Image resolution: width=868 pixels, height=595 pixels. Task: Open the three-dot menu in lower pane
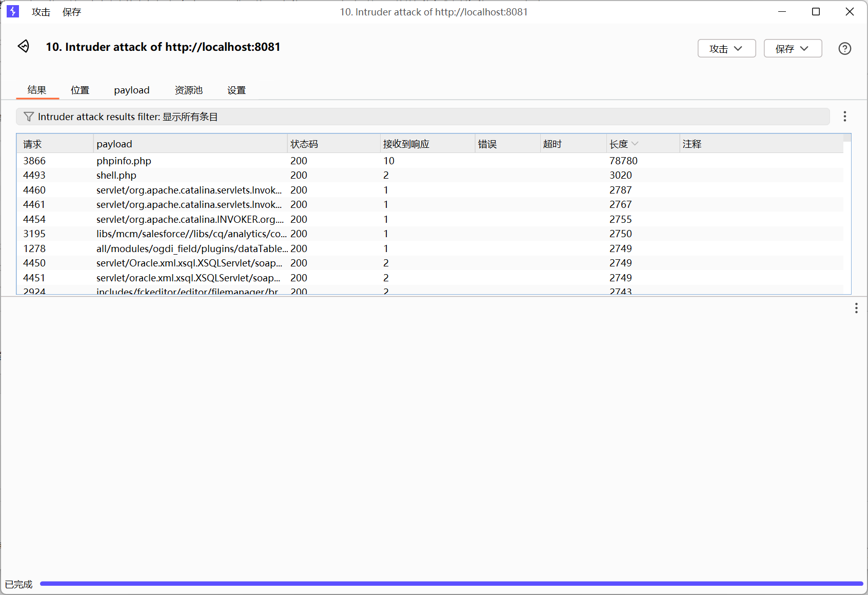click(x=856, y=308)
